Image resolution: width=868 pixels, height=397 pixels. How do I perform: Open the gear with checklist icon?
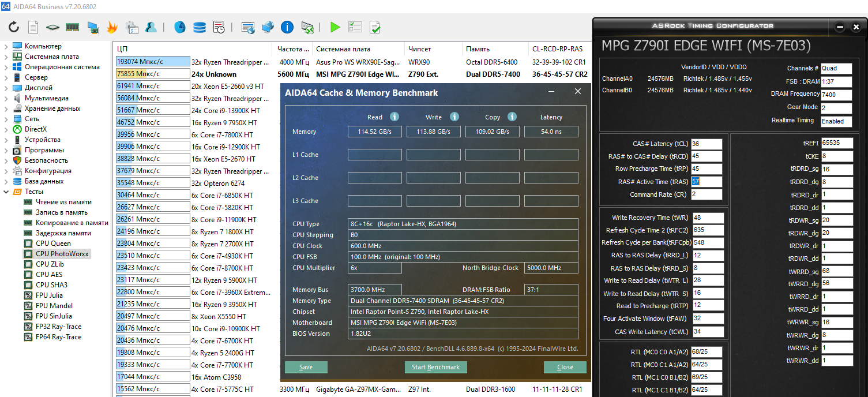[132, 27]
